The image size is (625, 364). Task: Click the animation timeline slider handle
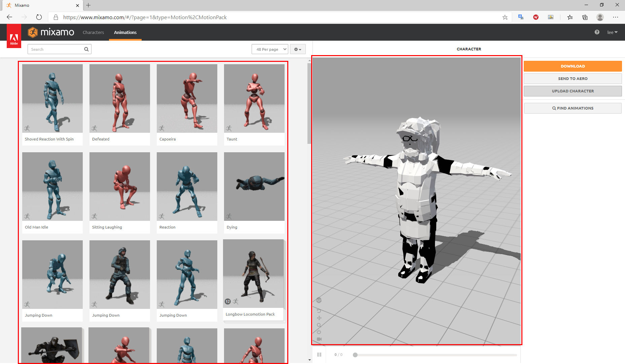[x=355, y=355]
